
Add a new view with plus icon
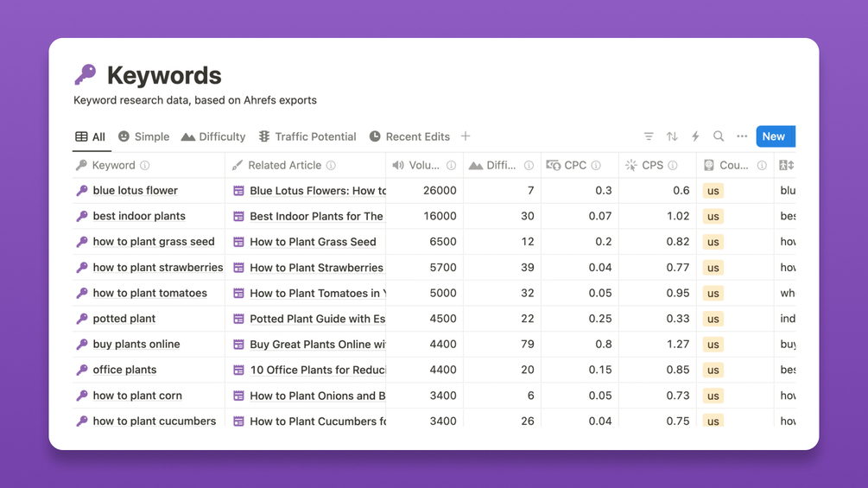pos(466,136)
